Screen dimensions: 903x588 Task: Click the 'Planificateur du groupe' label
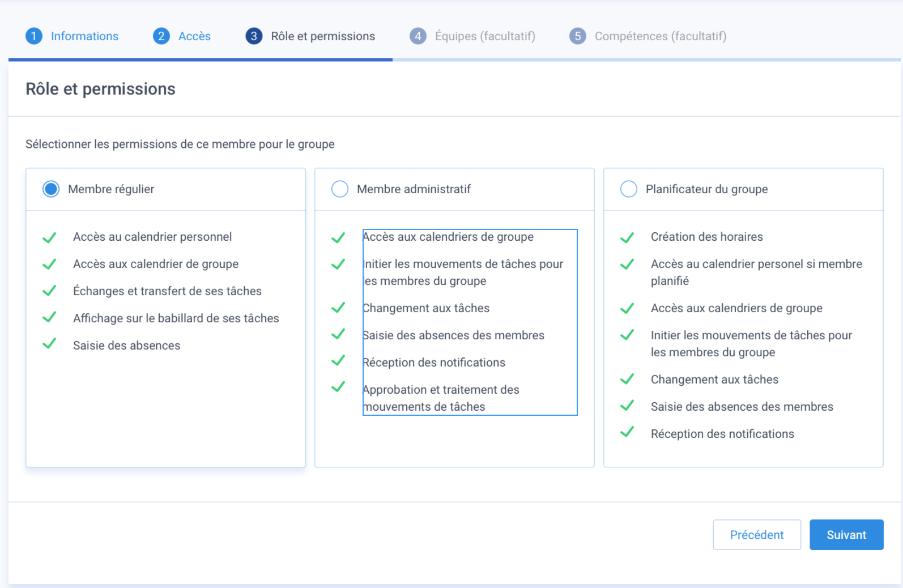coord(707,189)
